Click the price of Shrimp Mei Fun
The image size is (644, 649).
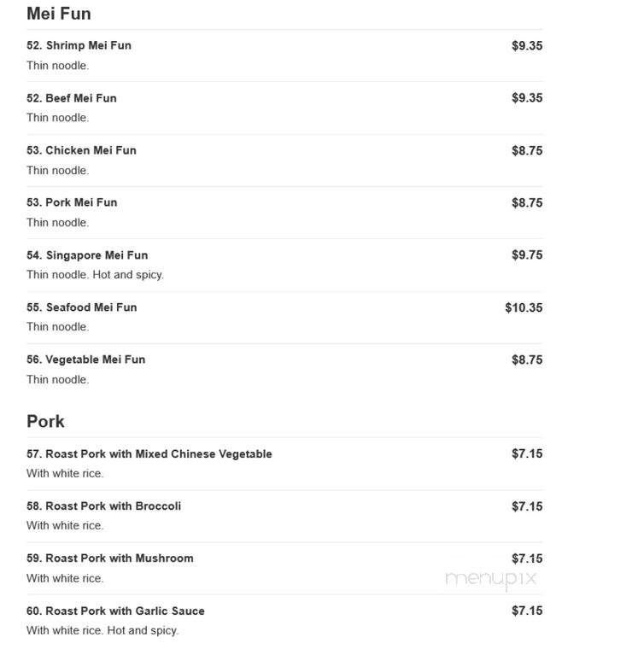click(527, 45)
